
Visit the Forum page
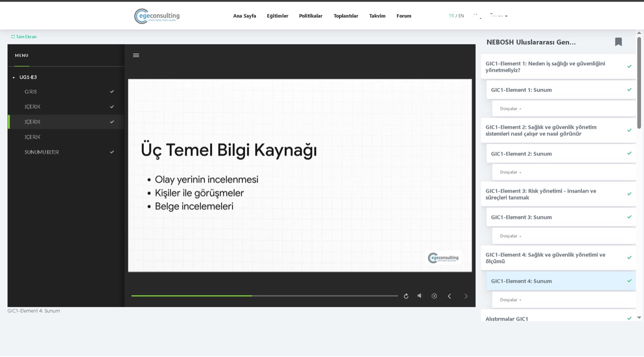pyautogui.click(x=404, y=16)
